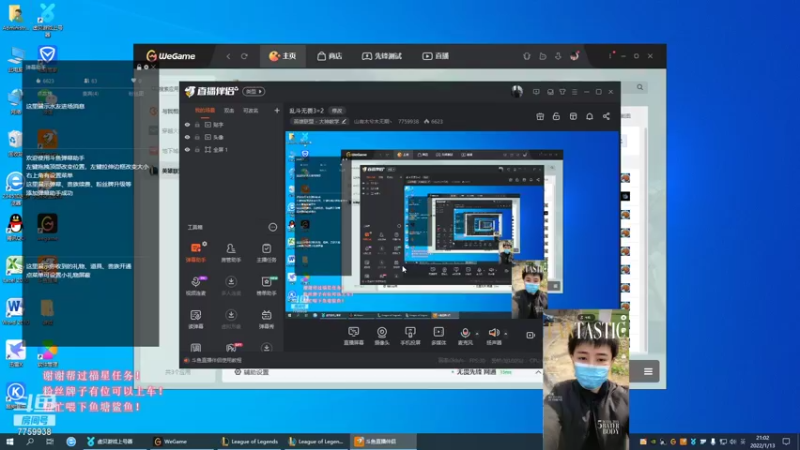
Task: Add a new scene with the plus button
Action: pos(277,110)
